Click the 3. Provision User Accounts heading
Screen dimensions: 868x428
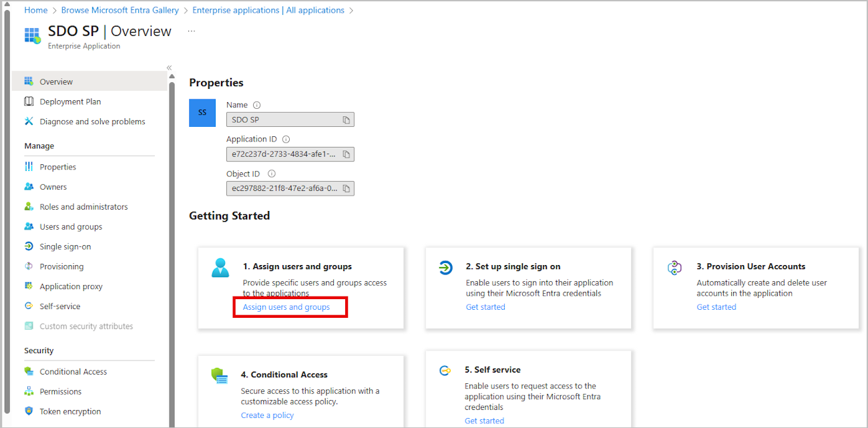point(751,266)
